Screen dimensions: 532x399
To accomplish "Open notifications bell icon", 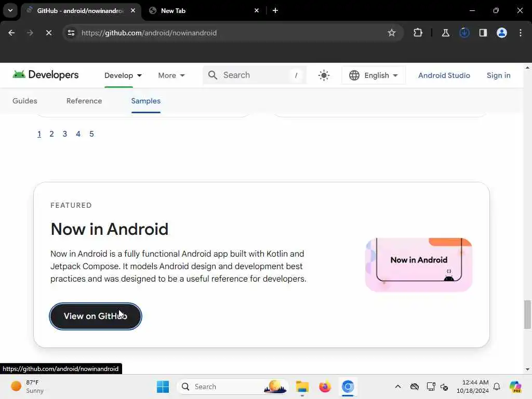I will click(497, 387).
